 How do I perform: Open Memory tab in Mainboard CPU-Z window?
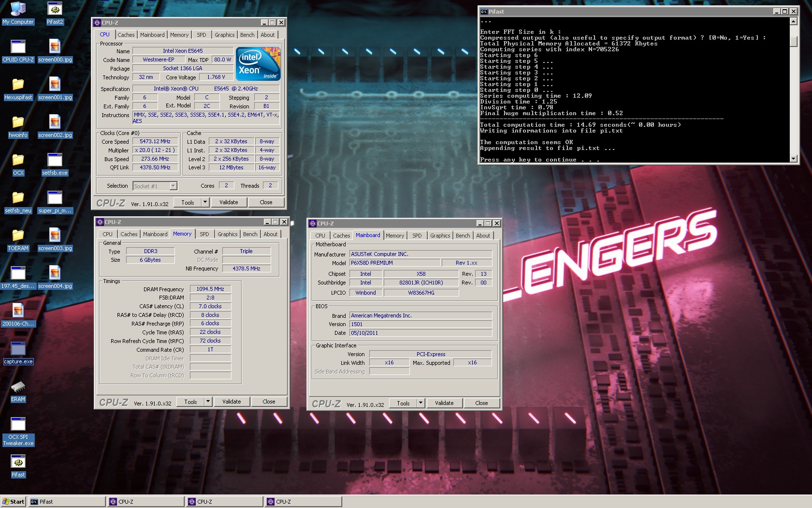[395, 236]
